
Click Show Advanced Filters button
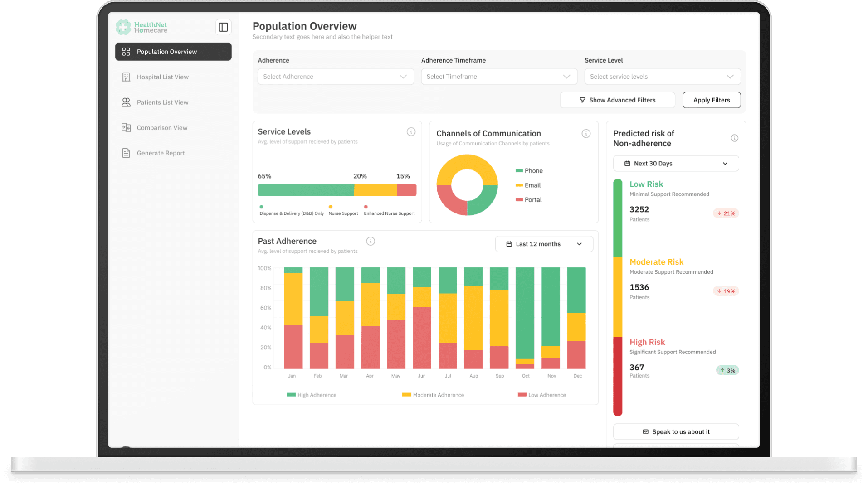pyautogui.click(x=617, y=100)
